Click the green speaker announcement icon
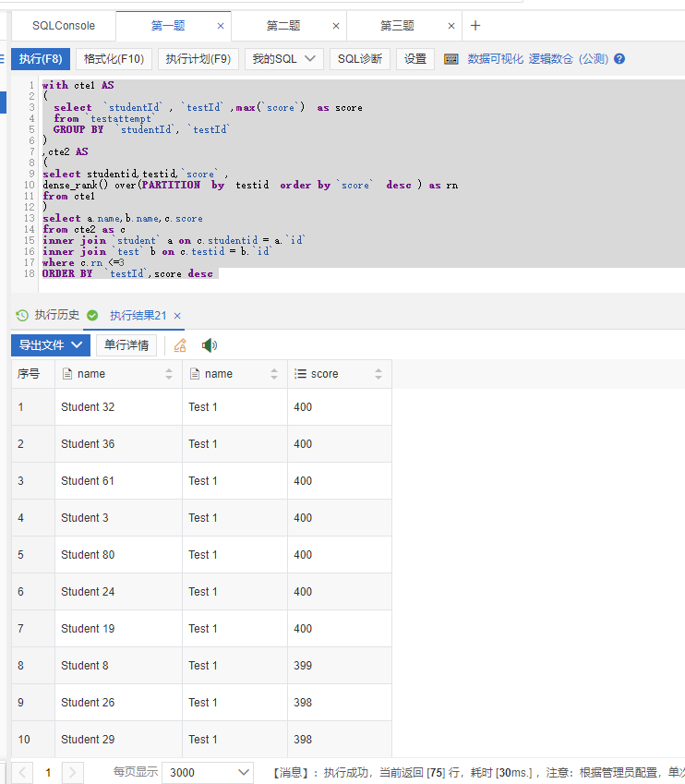Viewport: 685px width, 784px height. (x=210, y=345)
